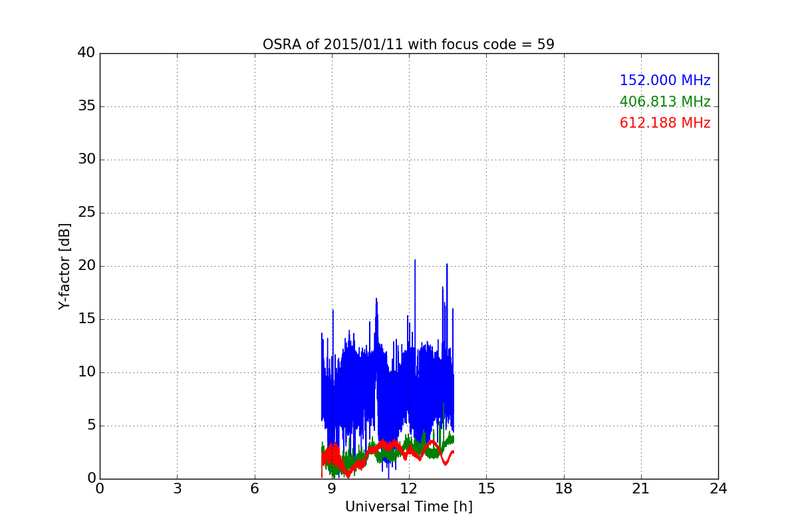Click the y-axis tick label 30
798x532 pixels.
(x=86, y=160)
